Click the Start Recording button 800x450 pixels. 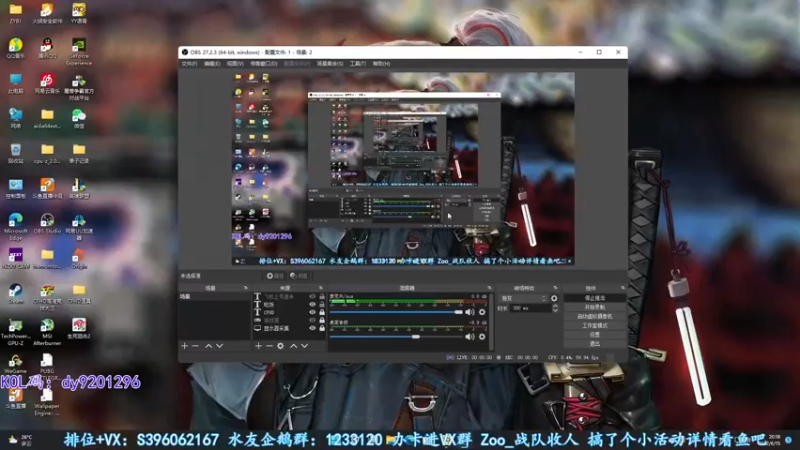[595, 307]
